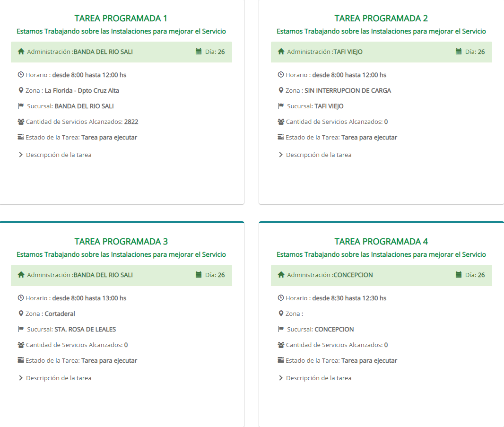Click schedule text 'desde 8:00 hasta 13:00 hs'

89,298
